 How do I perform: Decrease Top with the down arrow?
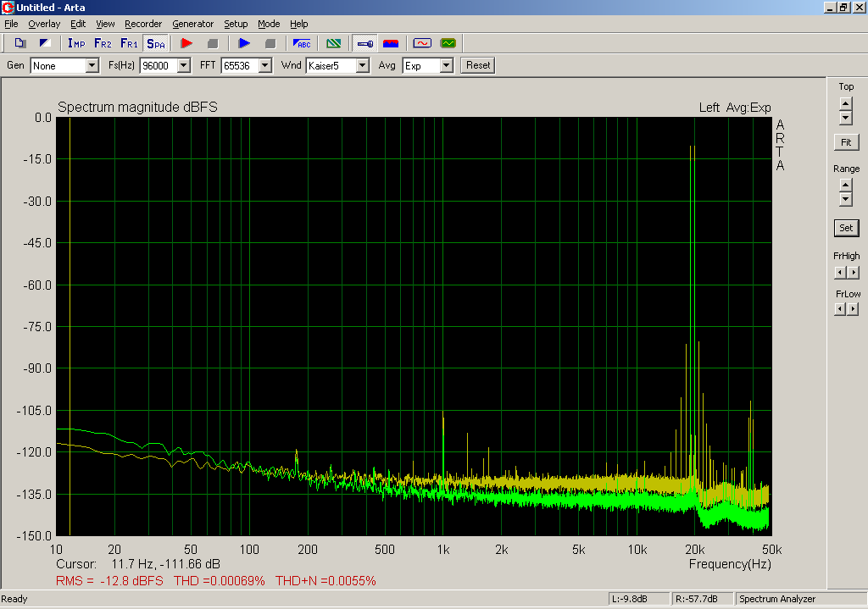[x=845, y=117]
